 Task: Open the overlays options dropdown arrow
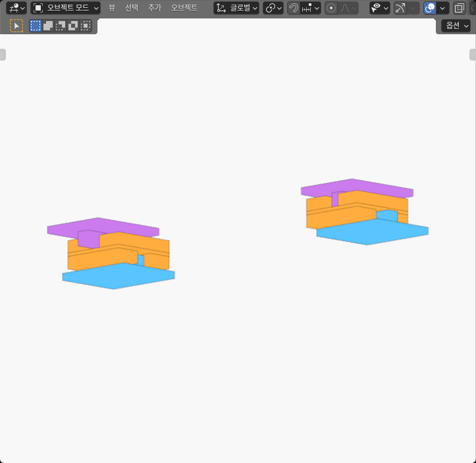point(442,8)
